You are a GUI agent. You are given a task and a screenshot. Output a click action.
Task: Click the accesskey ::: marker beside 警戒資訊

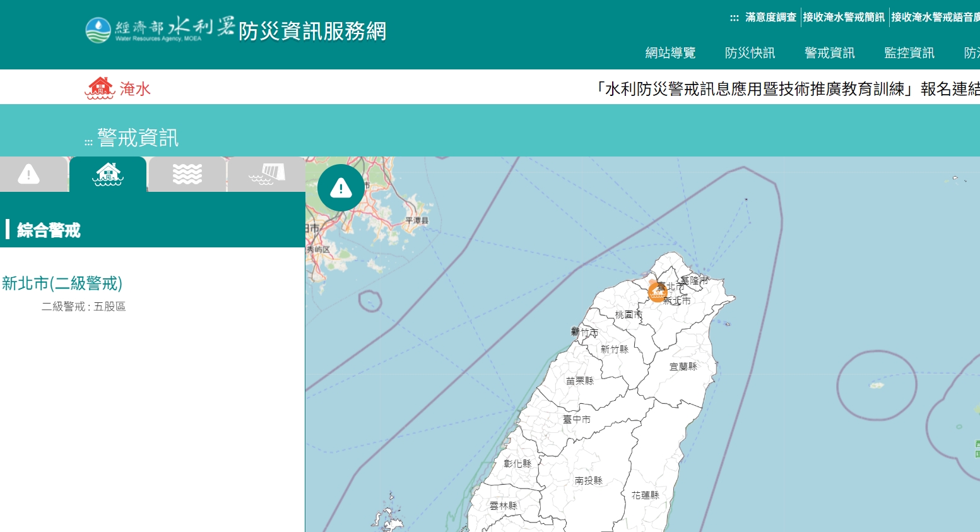[88, 142]
